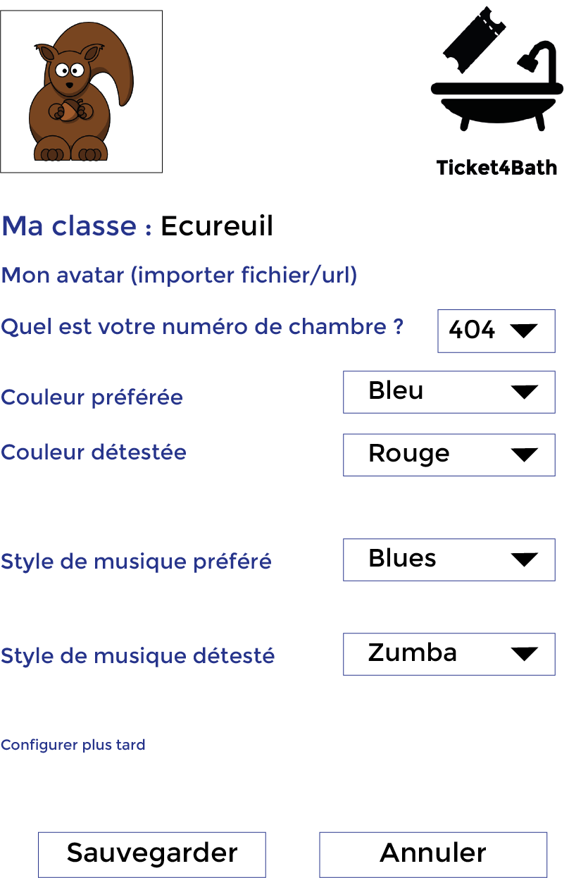This screenshot has width=588, height=878.
Task: Click the Style de musique détesté label
Action: (x=138, y=656)
